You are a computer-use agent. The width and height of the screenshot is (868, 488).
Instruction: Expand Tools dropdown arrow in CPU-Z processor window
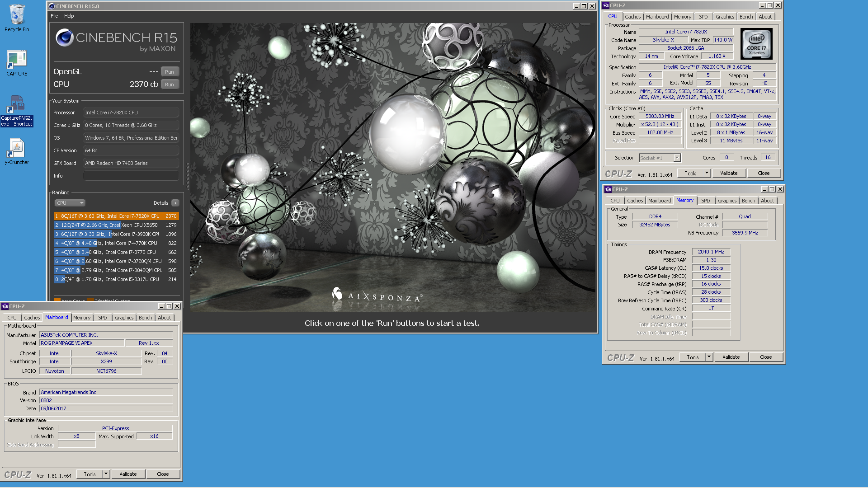(x=707, y=173)
